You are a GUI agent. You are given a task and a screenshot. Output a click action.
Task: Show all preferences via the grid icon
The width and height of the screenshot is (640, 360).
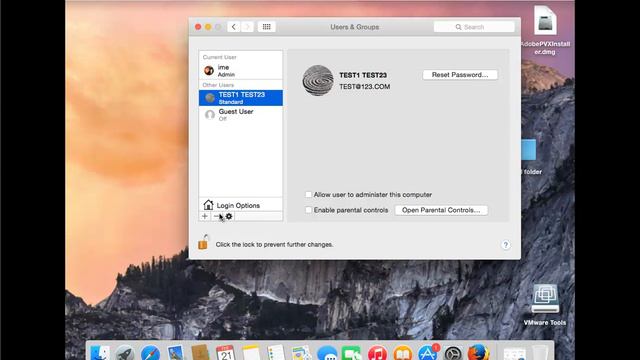(x=267, y=27)
